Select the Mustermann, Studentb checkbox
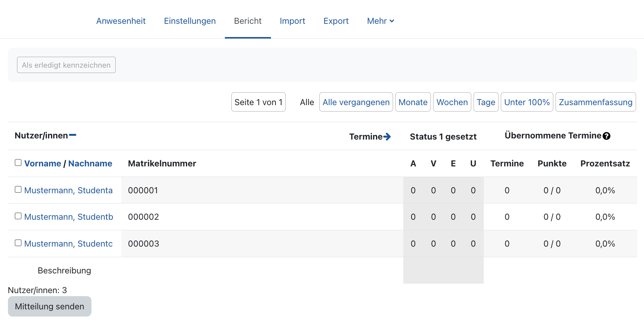 pyautogui.click(x=18, y=216)
